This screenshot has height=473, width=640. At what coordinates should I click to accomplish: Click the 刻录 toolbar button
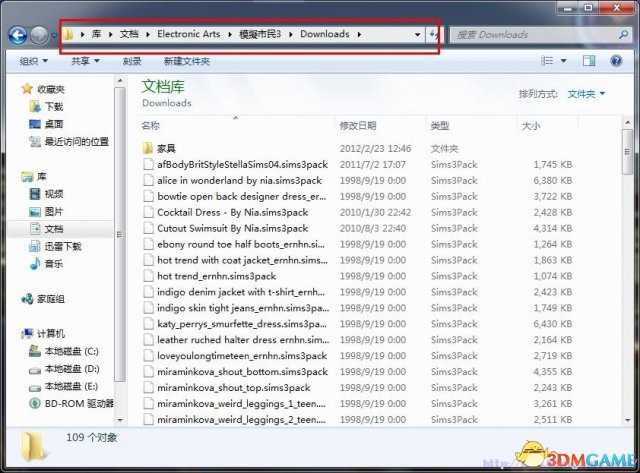[132, 61]
